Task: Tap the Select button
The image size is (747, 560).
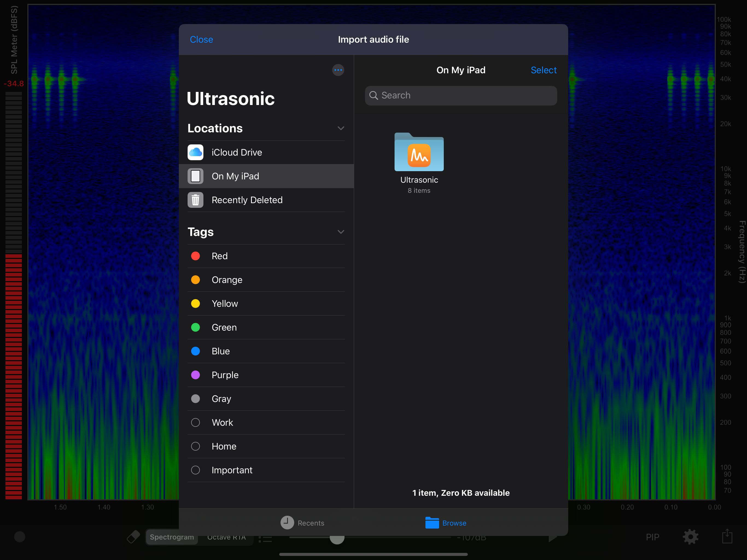Action: click(x=543, y=70)
